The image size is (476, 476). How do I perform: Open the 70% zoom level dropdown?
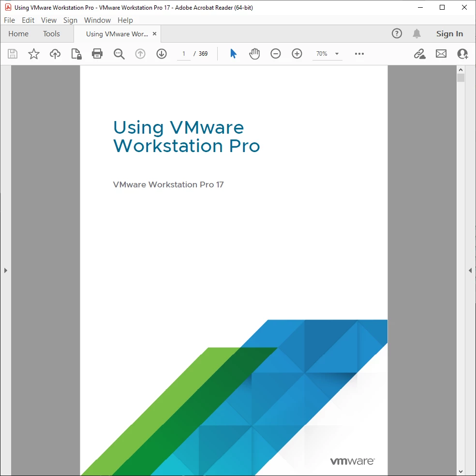coord(337,54)
